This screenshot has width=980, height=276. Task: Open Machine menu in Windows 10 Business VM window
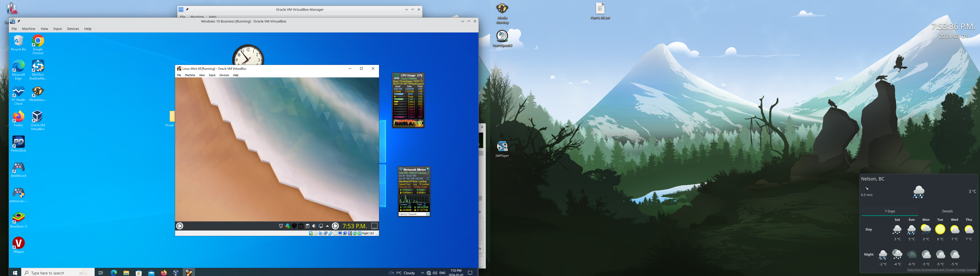[x=29, y=29]
